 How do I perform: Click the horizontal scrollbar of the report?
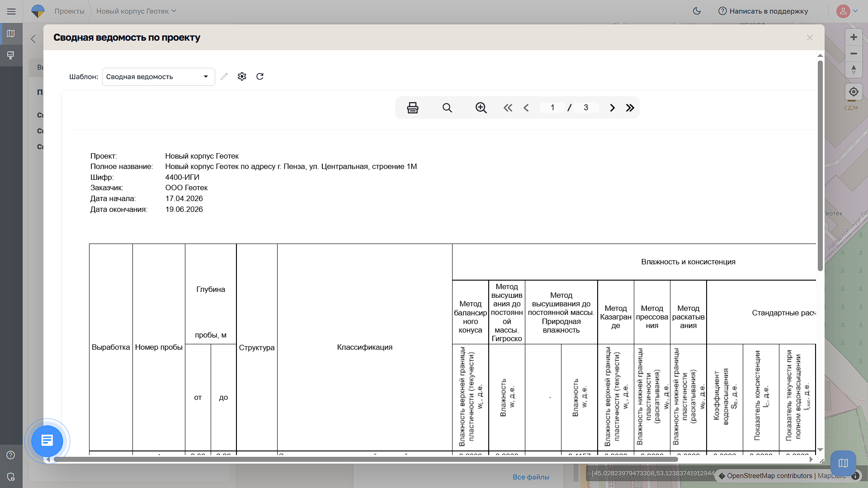click(x=365, y=459)
